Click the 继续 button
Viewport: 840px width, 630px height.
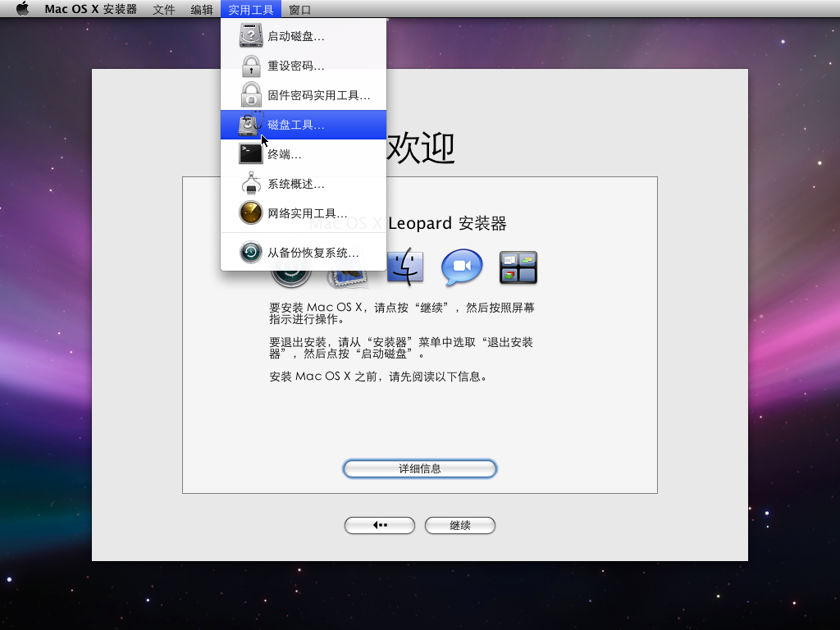coord(460,526)
